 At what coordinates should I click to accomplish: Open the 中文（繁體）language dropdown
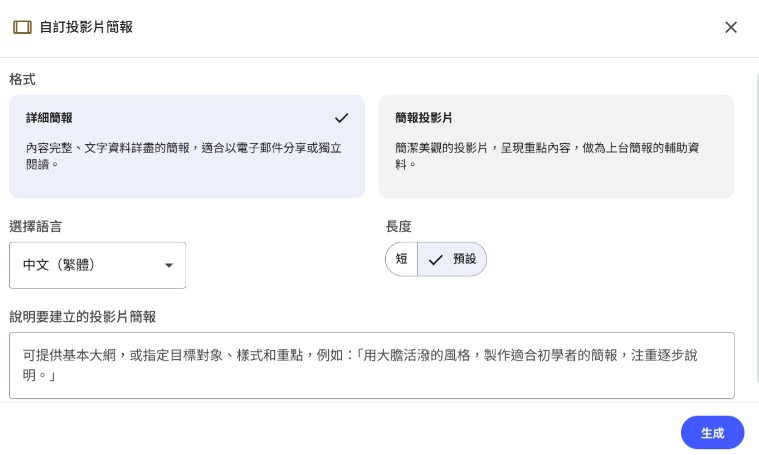(x=97, y=265)
